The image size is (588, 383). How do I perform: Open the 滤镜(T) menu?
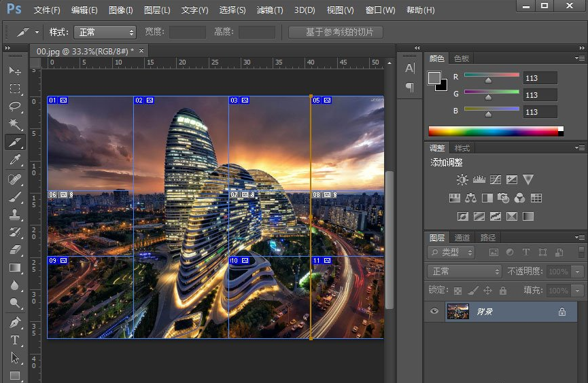tap(270, 10)
